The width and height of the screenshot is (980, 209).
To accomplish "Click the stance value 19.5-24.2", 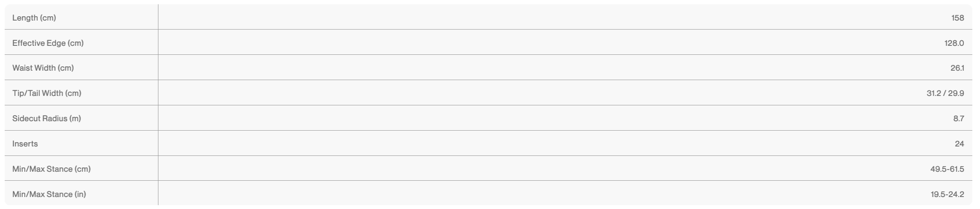I will (947, 194).
